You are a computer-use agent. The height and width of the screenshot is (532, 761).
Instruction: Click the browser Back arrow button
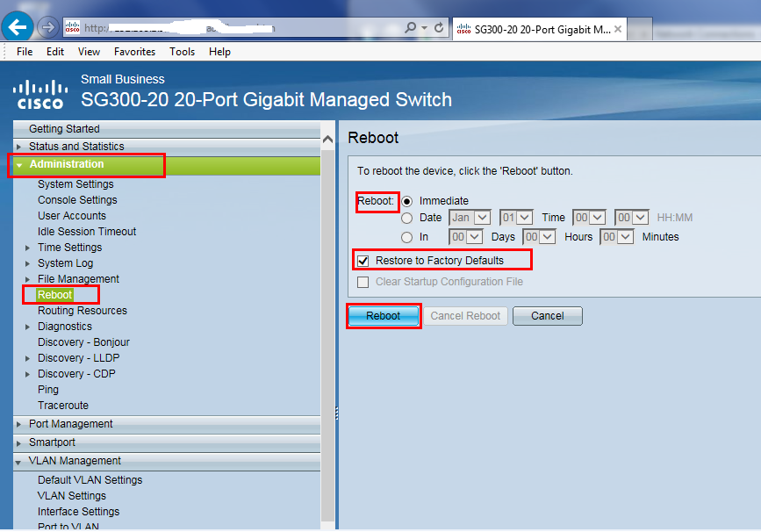click(18, 26)
